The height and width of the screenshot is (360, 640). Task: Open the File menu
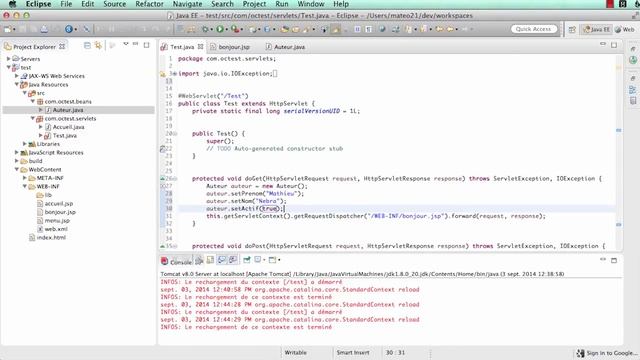pos(66,4)
